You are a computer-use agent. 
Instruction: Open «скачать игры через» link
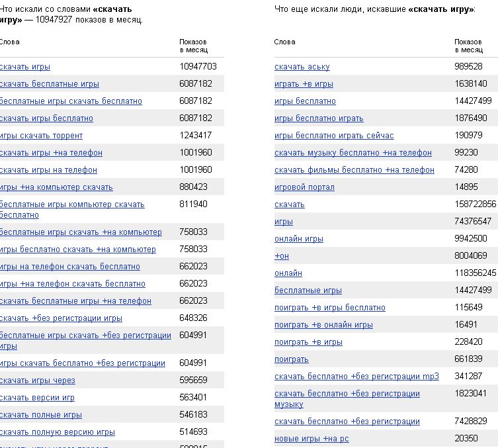coord(38,381)
